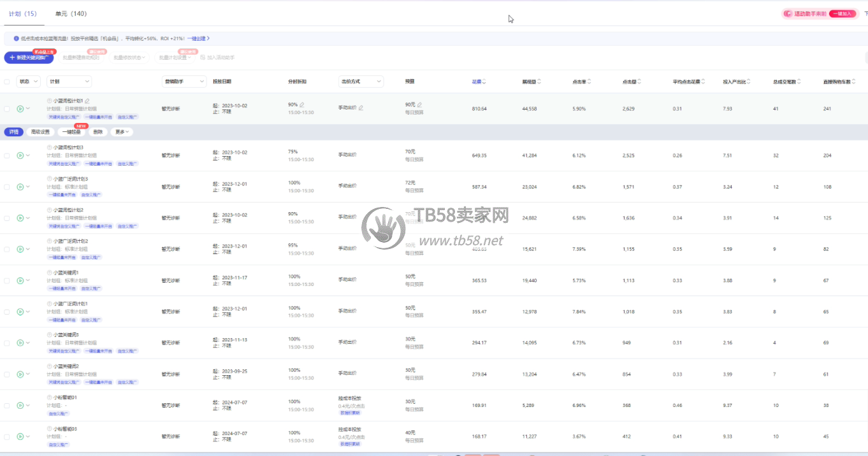Click the 新建关键词推广 button
This screenshot has width=868, height=456.
(x=29, y=58)
